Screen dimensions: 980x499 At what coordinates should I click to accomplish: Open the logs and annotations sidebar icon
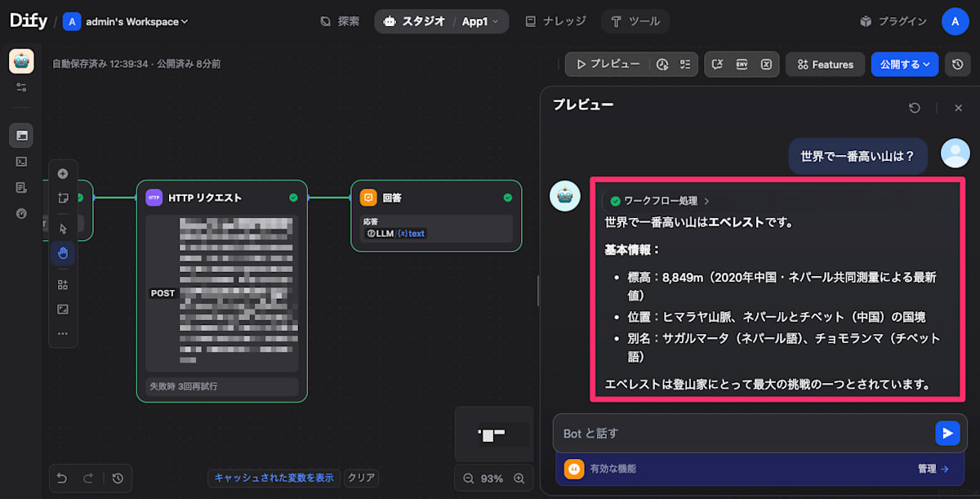pyautogui.click(x=21, y=188)
